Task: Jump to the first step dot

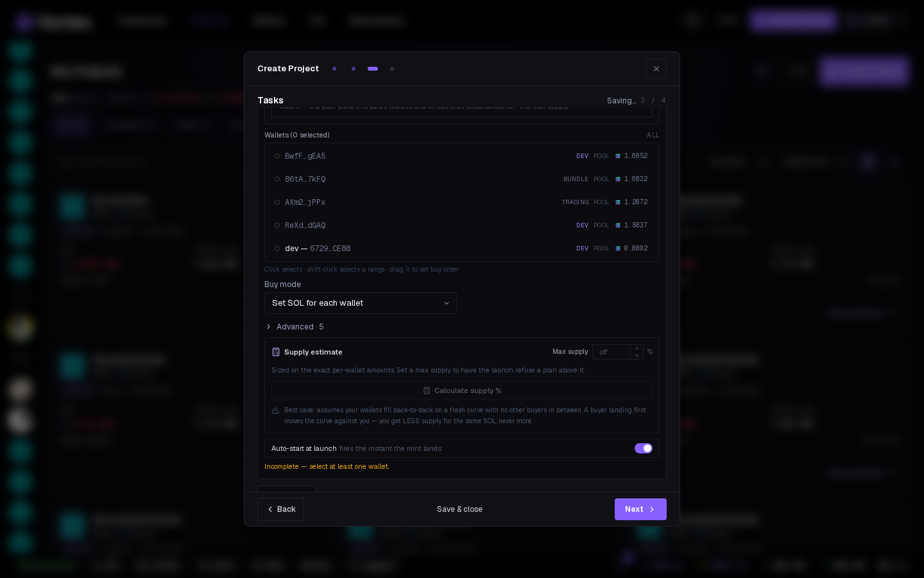Action: point(334,69)
